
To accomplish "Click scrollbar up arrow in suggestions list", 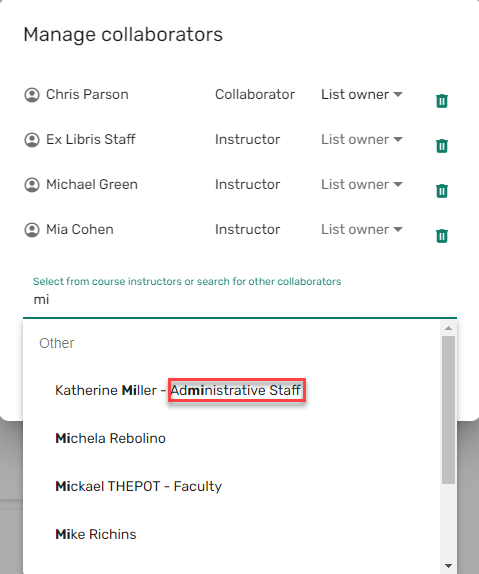I will (449, 328).
